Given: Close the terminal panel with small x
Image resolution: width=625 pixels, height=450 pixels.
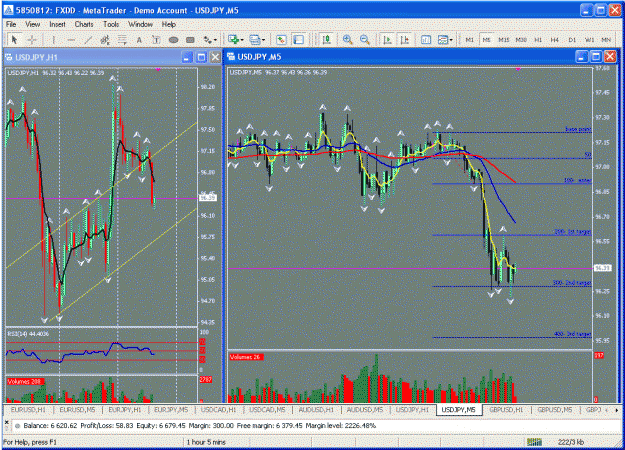Looking at the screenshot, I should click(x=6, y=421).
